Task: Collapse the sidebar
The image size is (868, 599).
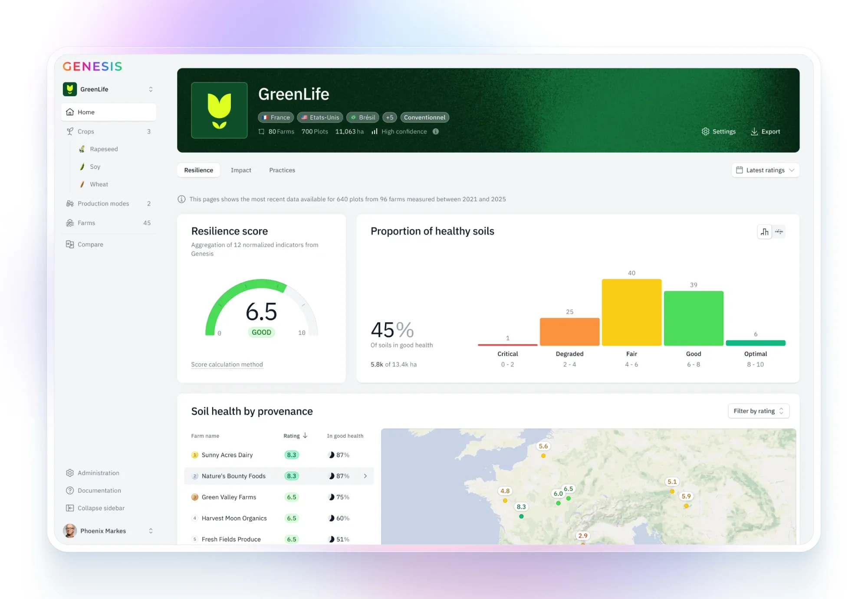Action: pos(101,508)
